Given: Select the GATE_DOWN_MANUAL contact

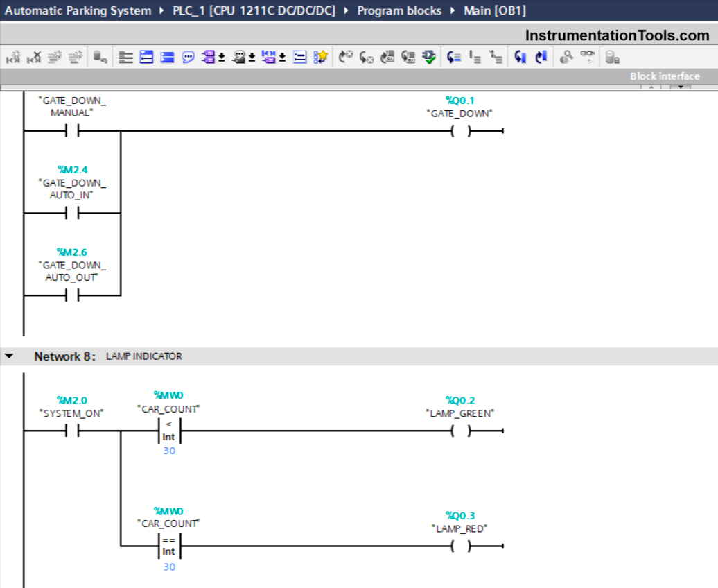Looking at the screenshot, I should tap(72, 131).
